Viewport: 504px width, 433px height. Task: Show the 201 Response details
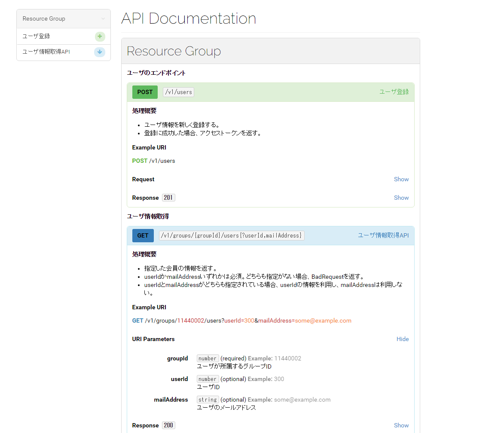401,198
